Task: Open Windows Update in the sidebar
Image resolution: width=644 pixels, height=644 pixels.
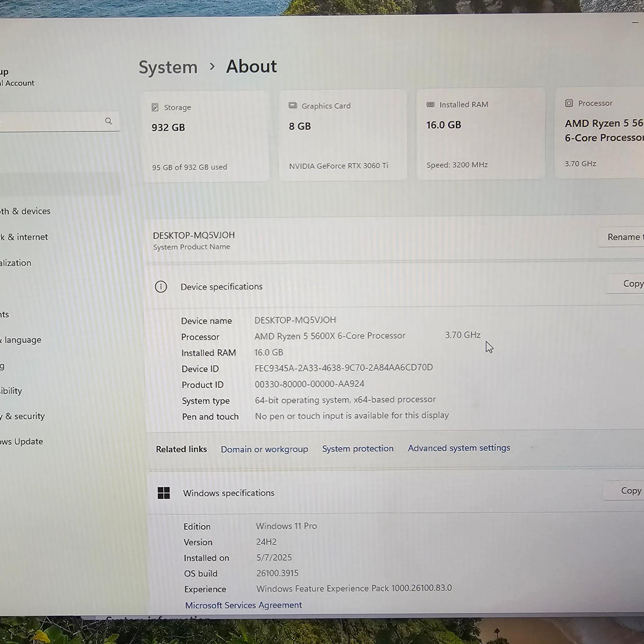Action: point(22,442)
